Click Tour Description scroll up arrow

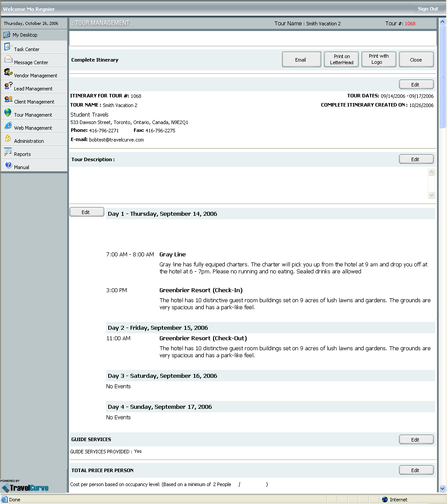pos(432,172)
